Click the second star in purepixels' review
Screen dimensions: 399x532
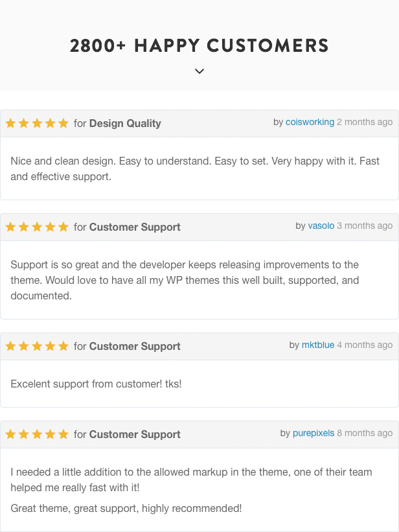coord(24,434)
